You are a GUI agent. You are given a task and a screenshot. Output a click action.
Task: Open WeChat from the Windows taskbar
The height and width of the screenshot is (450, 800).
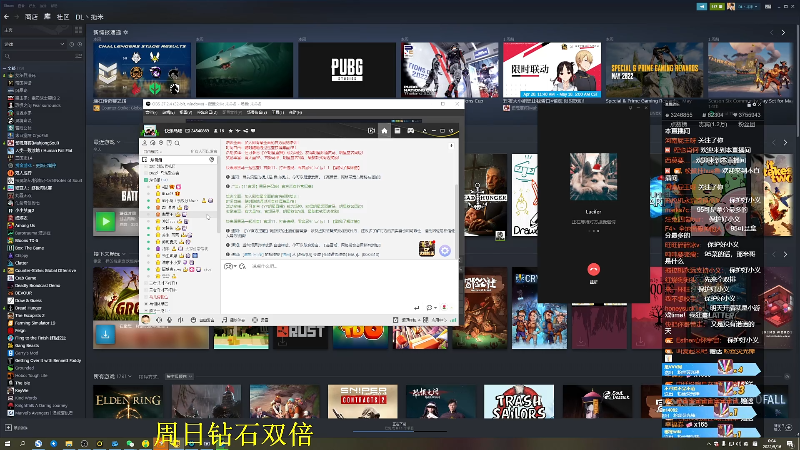point(130,444)
